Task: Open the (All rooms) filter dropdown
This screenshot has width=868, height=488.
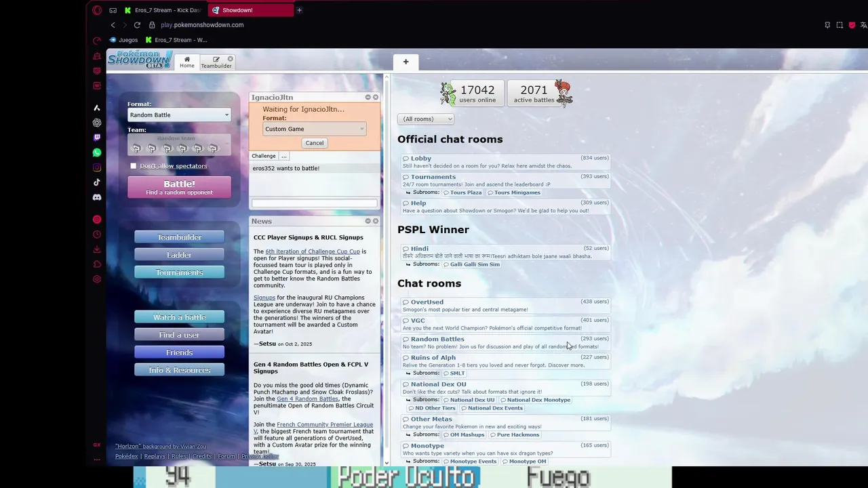Action: pyautogui.click(x=425, y=119)
